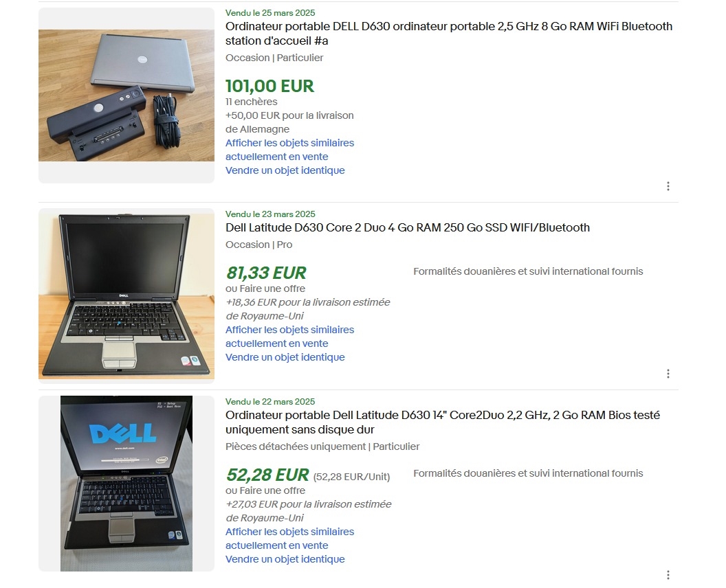
Task: Click Formalités douanières text on the 81,33 EUR listing
Action: click(x=528, y=271)
